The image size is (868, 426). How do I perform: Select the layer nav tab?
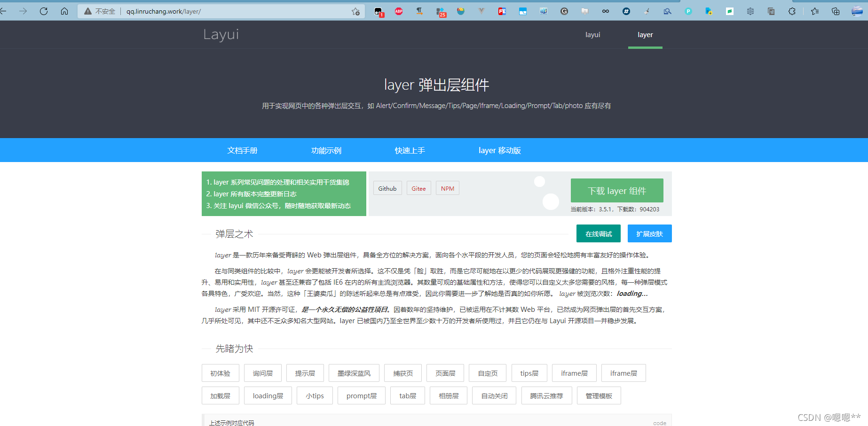click(645, 35)
